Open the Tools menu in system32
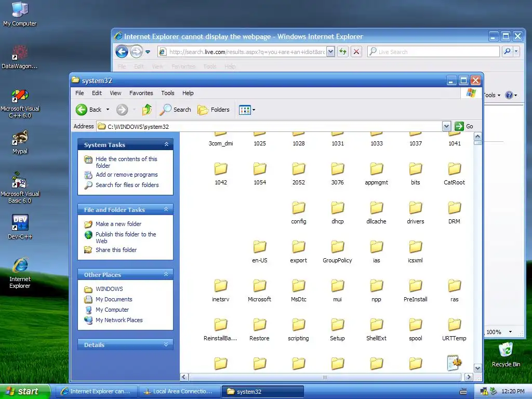This screenshot has width=532, height=399. click(x=168, y=93)
